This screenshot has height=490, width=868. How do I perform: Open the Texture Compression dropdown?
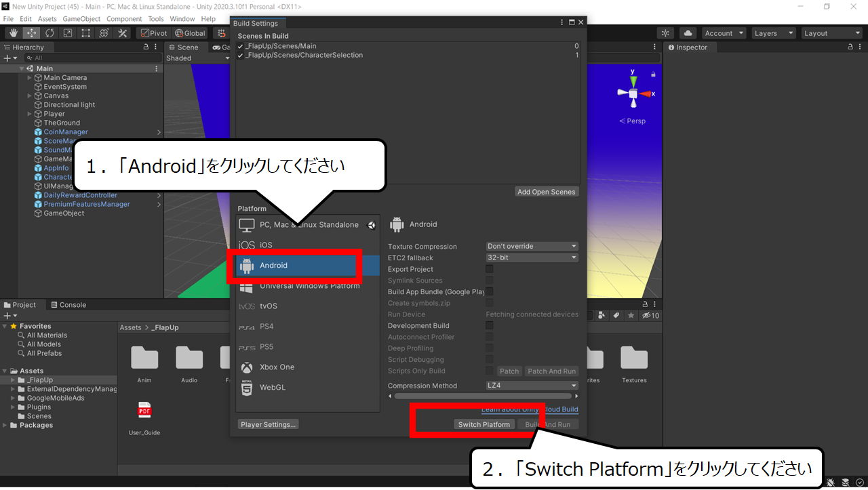(532, 246)
